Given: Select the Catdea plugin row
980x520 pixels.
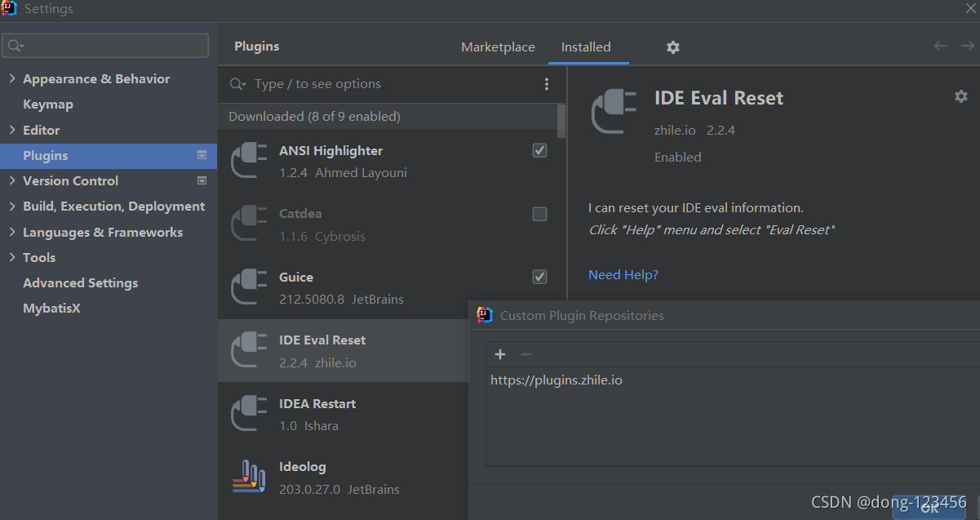Looking at the screenshot, I should (388, 224).
